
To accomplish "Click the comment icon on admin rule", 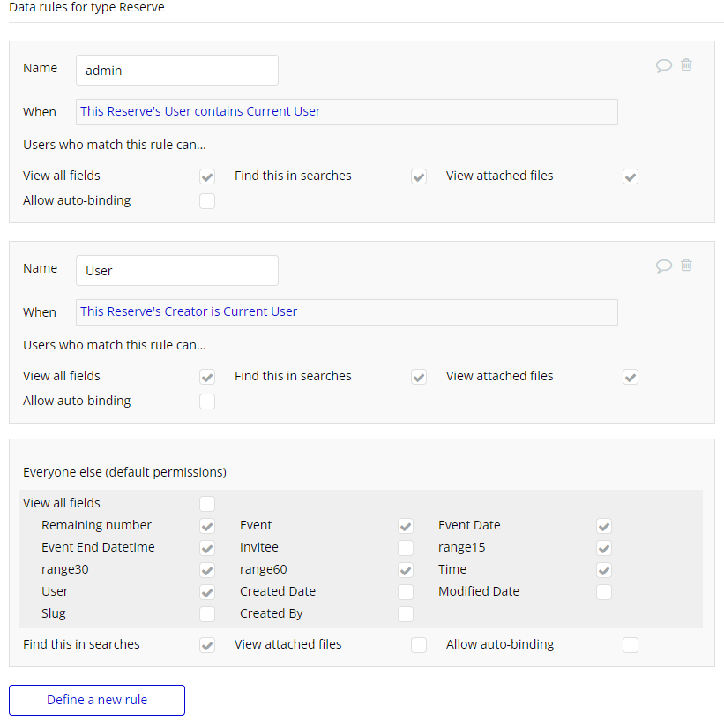I will click(663, 65).
